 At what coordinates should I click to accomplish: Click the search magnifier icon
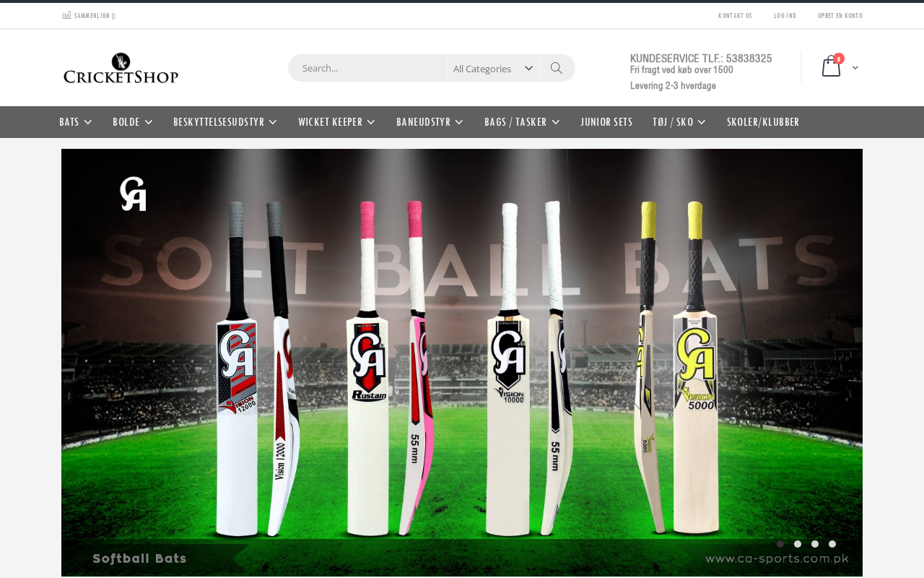(557, 68)
